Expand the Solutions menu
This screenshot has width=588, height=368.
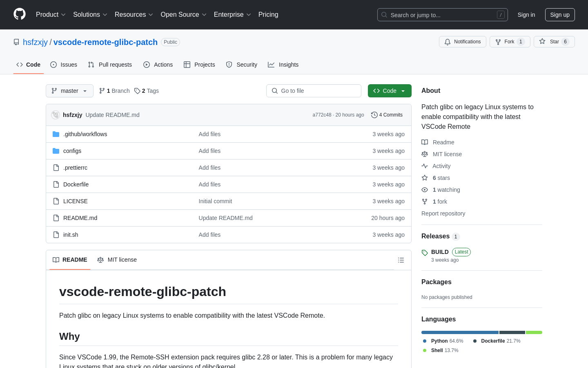[90, 15]
